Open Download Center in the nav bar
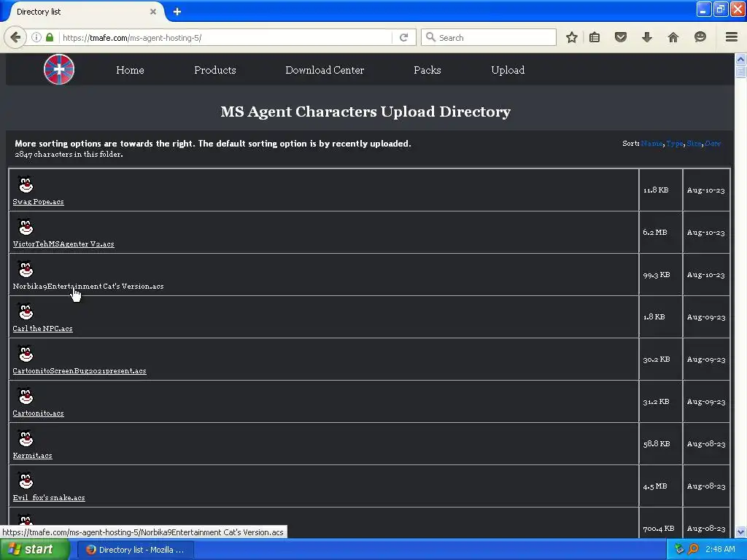This screenshot has width=747, height=560. point(325,70)
